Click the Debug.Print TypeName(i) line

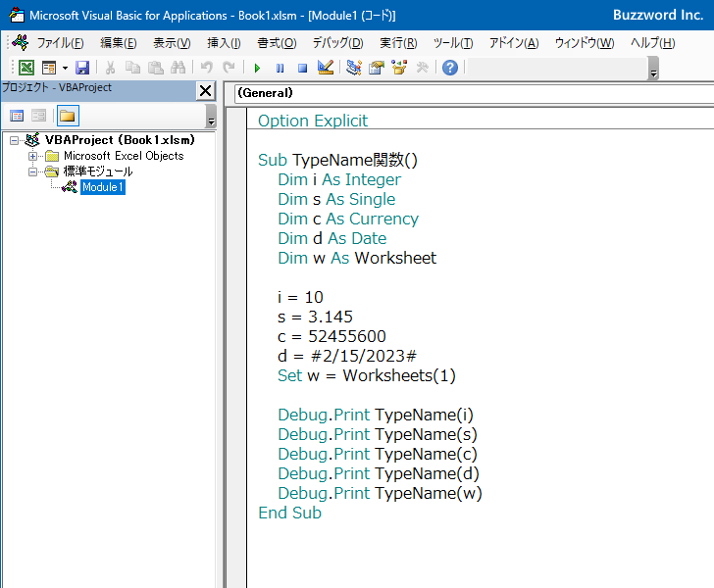click(x=376, y=415)
